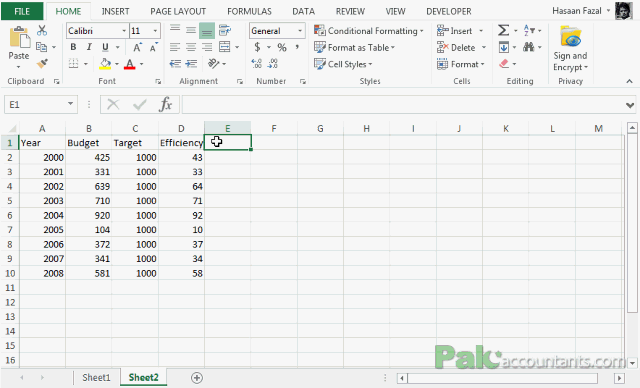Toggle Italic formatting

point(89,47)
